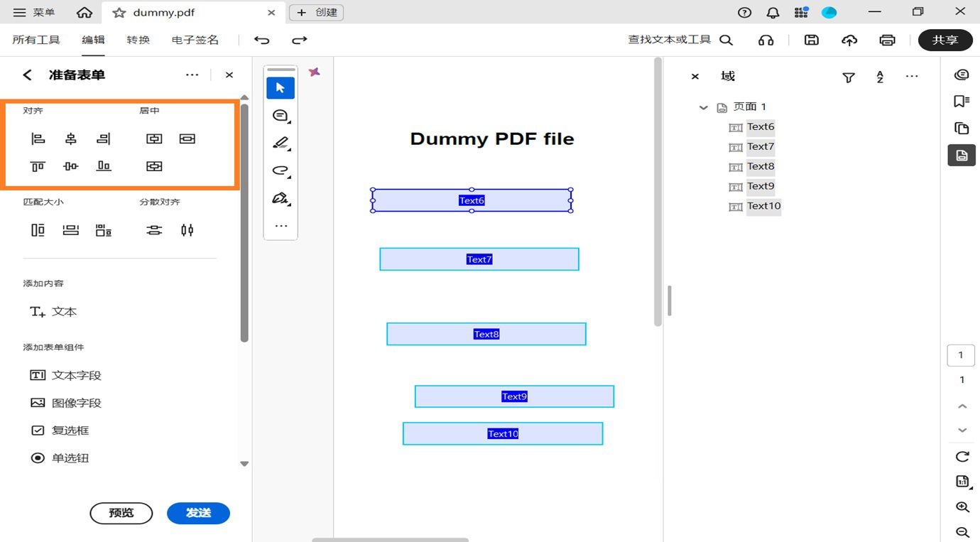Screen dimensions: 980x542
Task: Show notifications via the bell icon
Action: [x=773, y=13]
